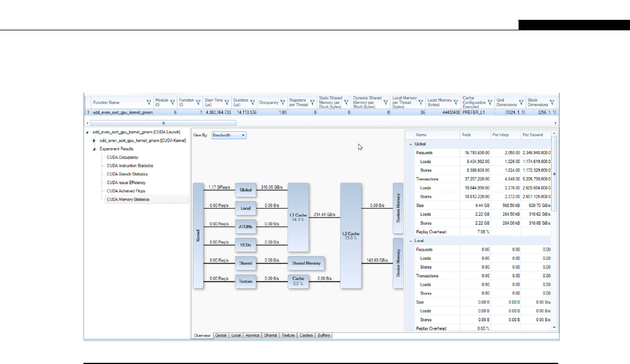Open Function ID column filter
Viewport: 630px width, 364px height.
[198, 103]
